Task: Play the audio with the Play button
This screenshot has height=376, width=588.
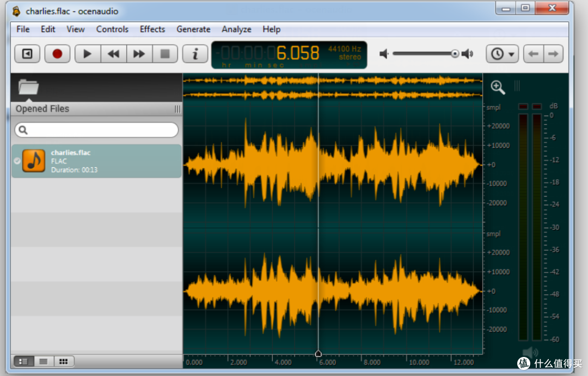Action: click(x=87, y=53)
